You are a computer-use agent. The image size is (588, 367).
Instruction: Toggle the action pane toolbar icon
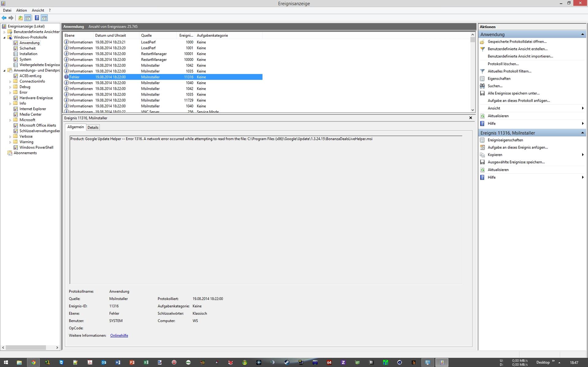pyautogui.click(x=44, y=18)
